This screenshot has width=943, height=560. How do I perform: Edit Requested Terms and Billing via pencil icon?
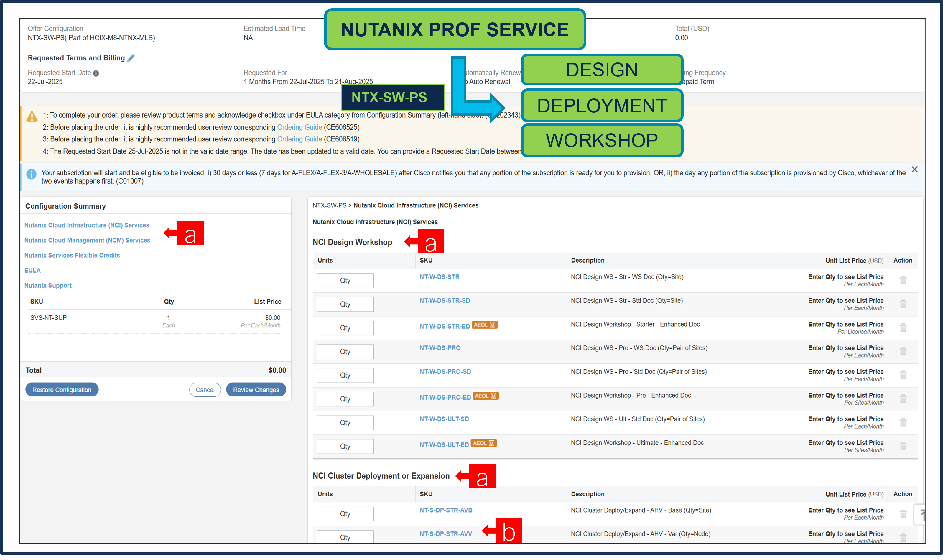coord(131,58)
